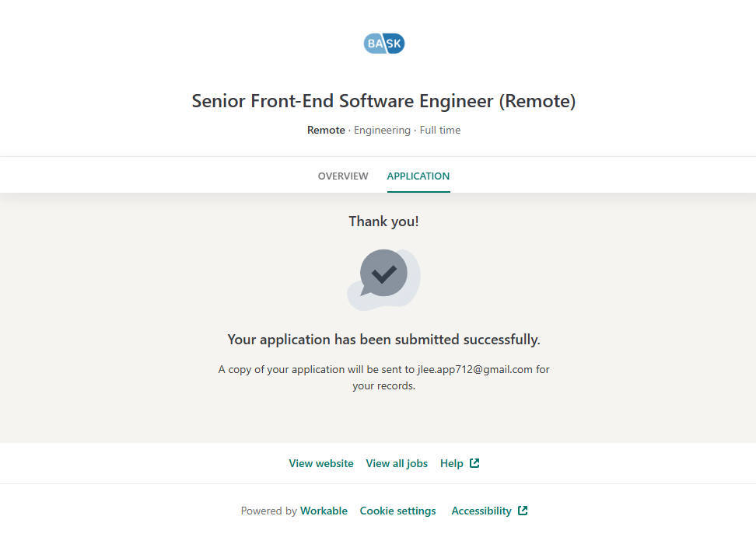Visit the Workable link in the footer

click(x=324, y=511)
